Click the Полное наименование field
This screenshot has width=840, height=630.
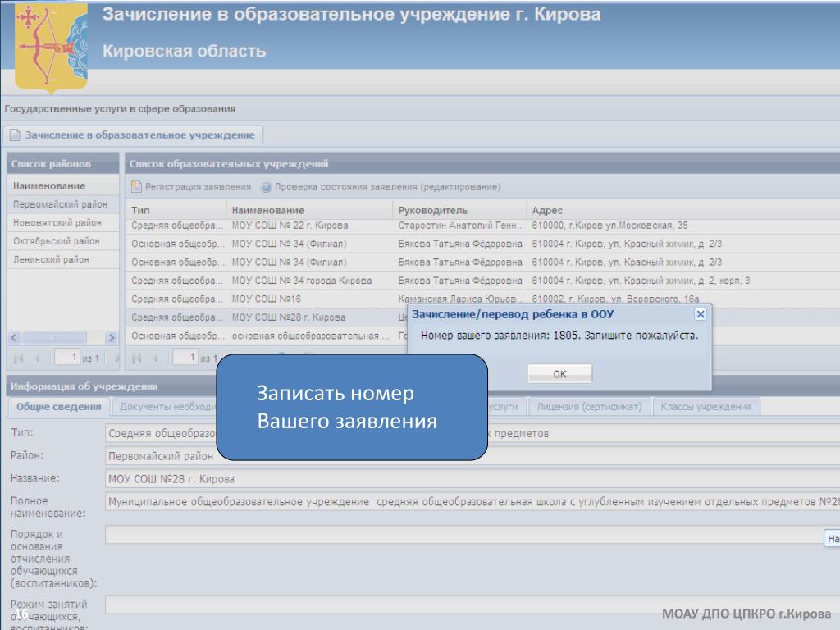[472, 502]
